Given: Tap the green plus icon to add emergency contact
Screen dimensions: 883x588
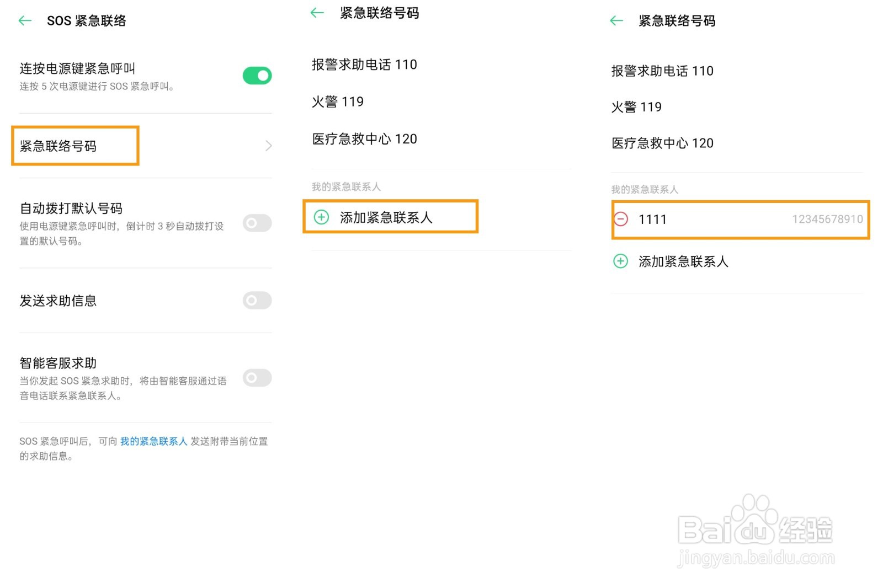Looking at the screenshot, I should tap(321, 217).
